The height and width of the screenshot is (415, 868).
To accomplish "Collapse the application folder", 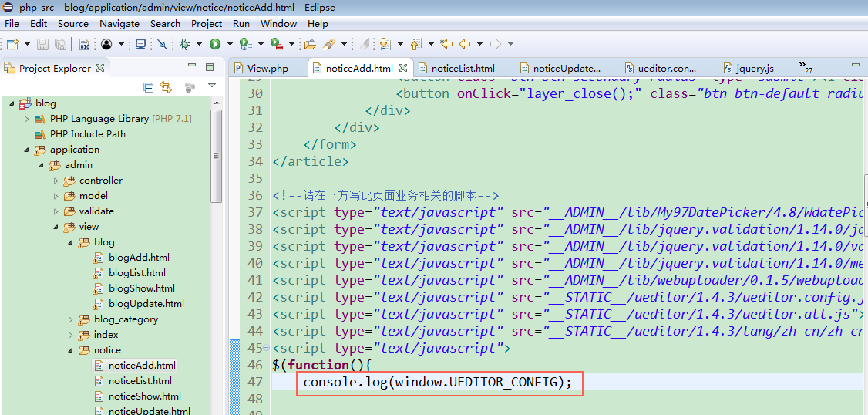I will click(x=26, y=150).
